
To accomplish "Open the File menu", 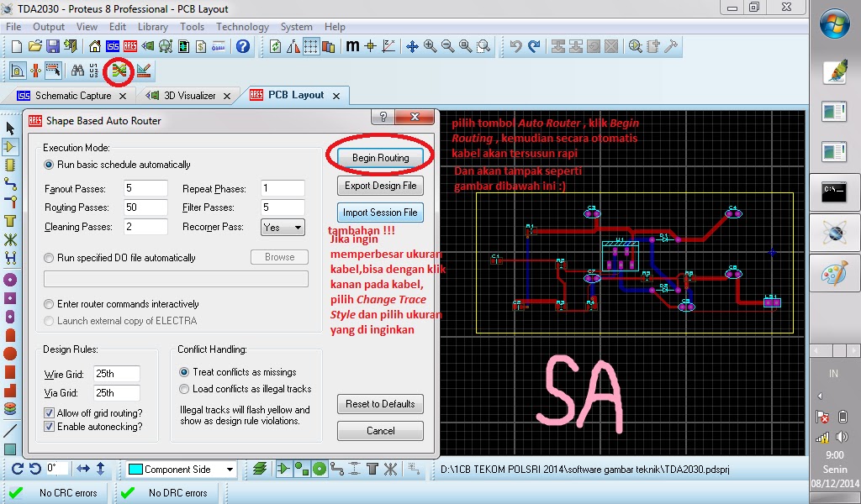I will tap(13, 27).
